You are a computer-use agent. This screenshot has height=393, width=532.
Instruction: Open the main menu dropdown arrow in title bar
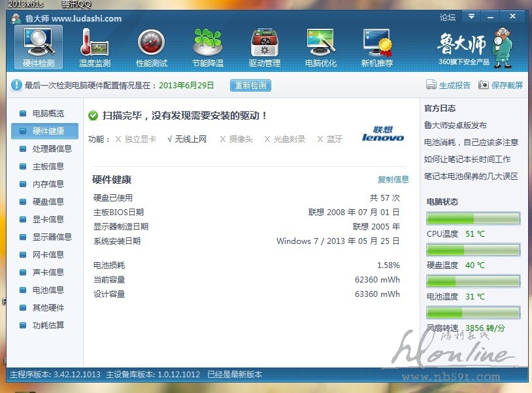coord(471,17)
